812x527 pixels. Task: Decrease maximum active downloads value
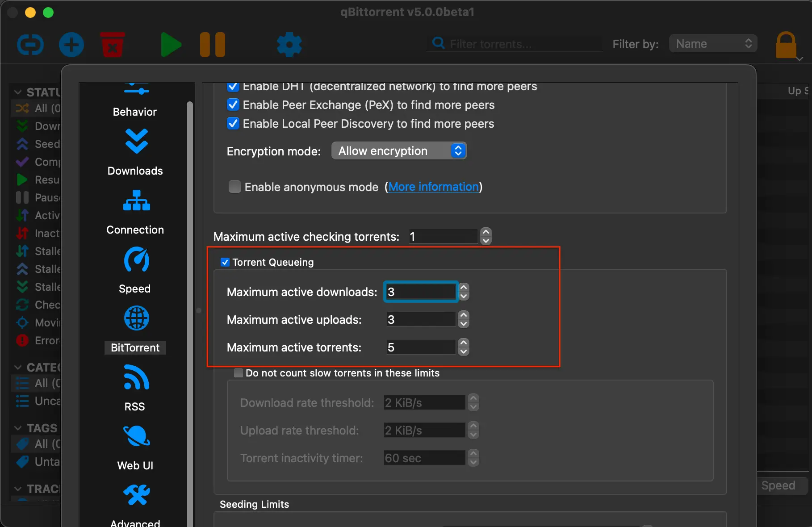464,297
